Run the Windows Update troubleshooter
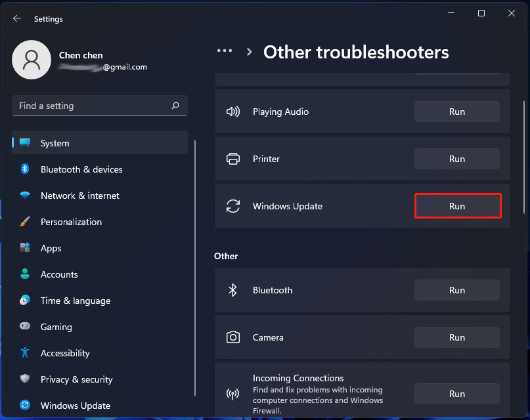Image resolution: width=530 pixels, height=420 pixels. (x=457, y=206)
